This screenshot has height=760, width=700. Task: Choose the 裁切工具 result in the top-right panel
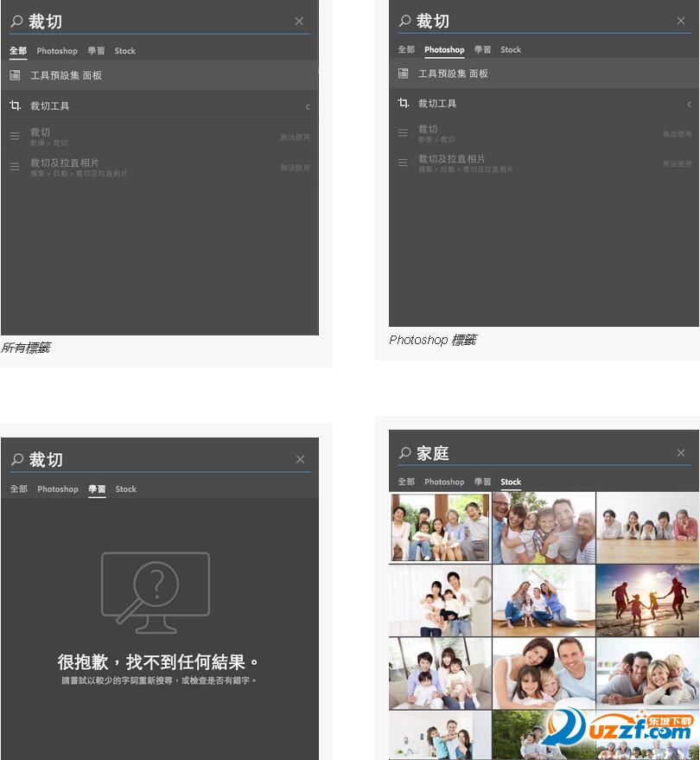437,104
